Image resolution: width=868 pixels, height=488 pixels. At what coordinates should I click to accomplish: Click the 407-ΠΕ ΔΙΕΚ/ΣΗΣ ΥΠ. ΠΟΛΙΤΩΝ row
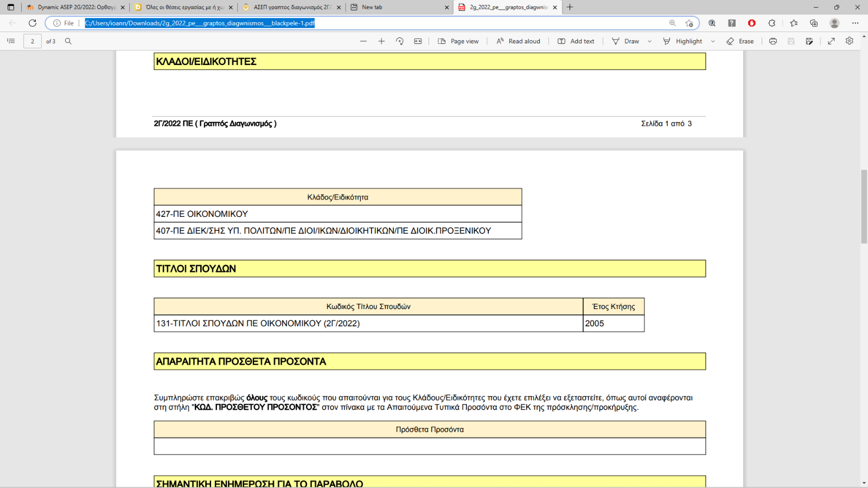[338, 230]
